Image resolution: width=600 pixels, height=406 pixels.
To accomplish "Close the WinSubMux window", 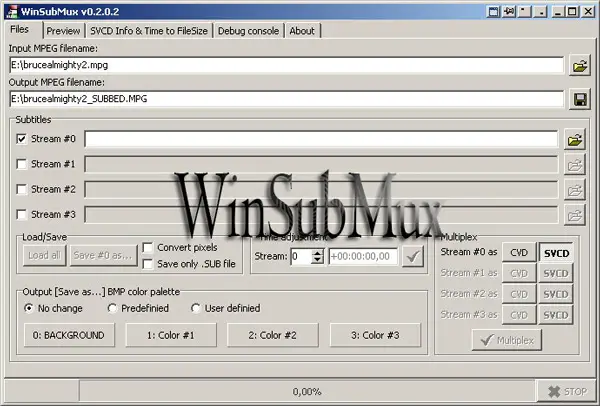I will tap(588, 12).
